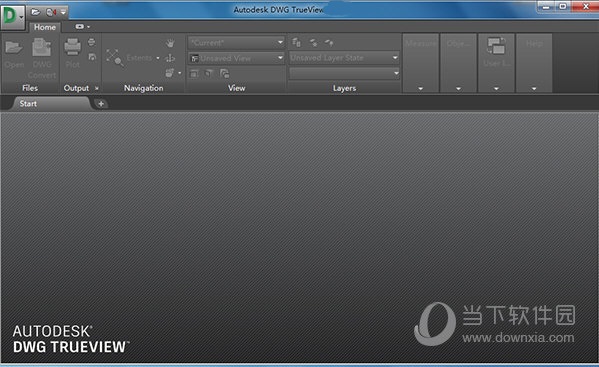
Task: Maximize the DWG TrueView window
Action: [x=563, y=6]
